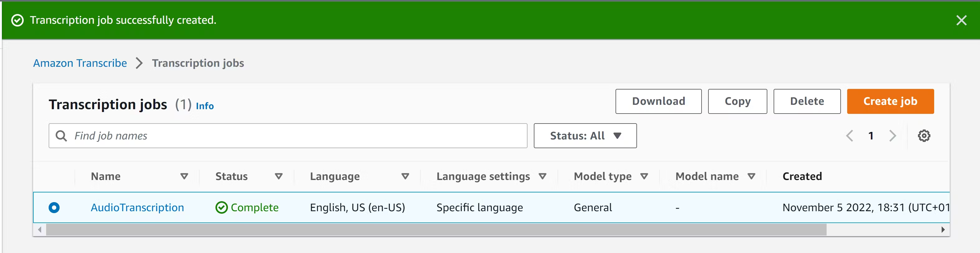Sort by Model name column arrow
Image resolution: width=980 pixels, height=253 pixels.
pos(751,177)
